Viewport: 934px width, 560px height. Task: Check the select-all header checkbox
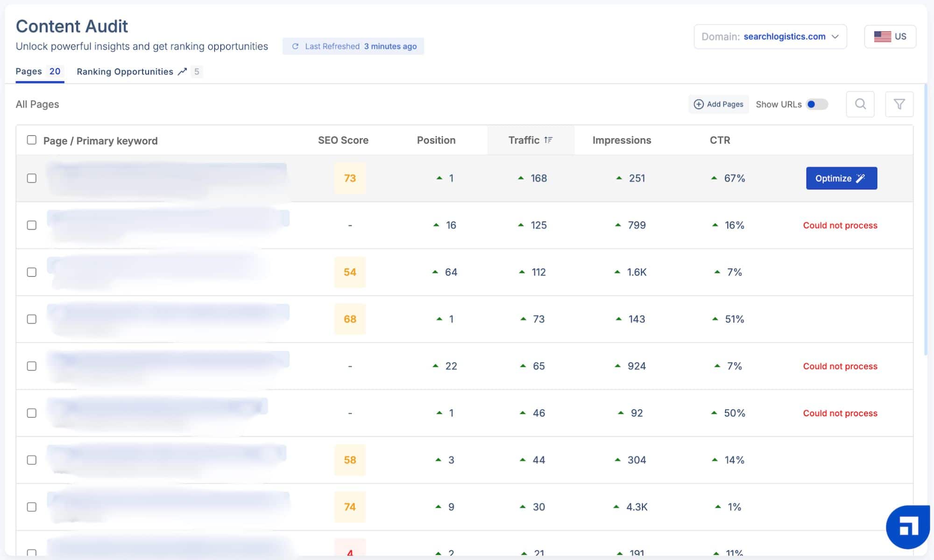31,140
